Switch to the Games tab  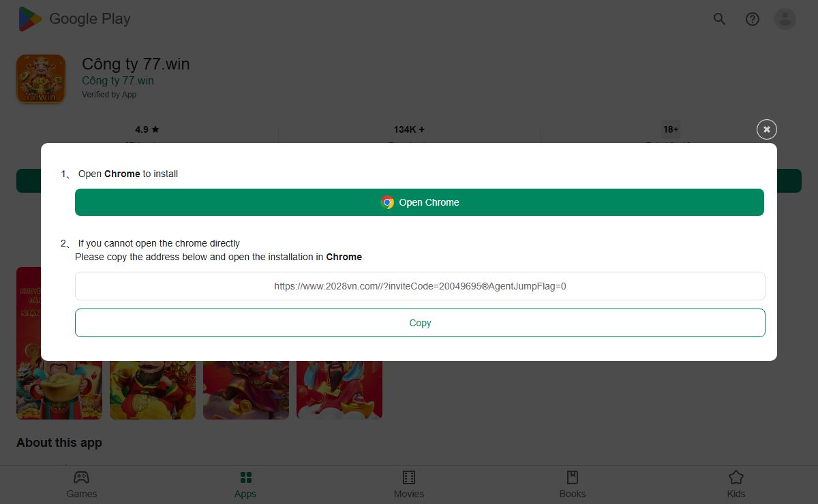(82, 484)
